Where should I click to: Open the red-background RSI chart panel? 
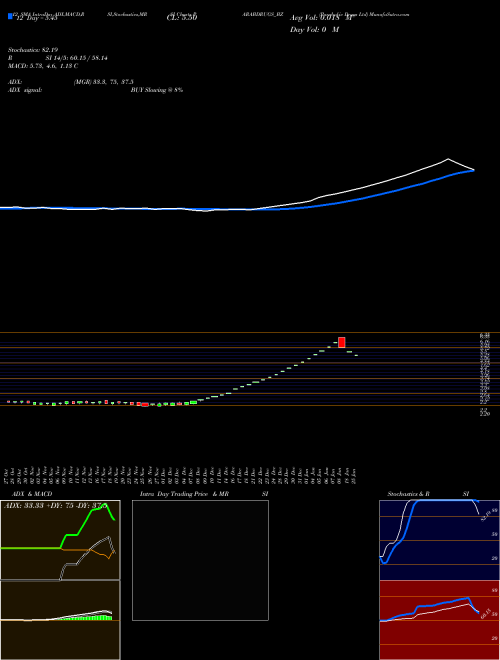tap(439, 620)
